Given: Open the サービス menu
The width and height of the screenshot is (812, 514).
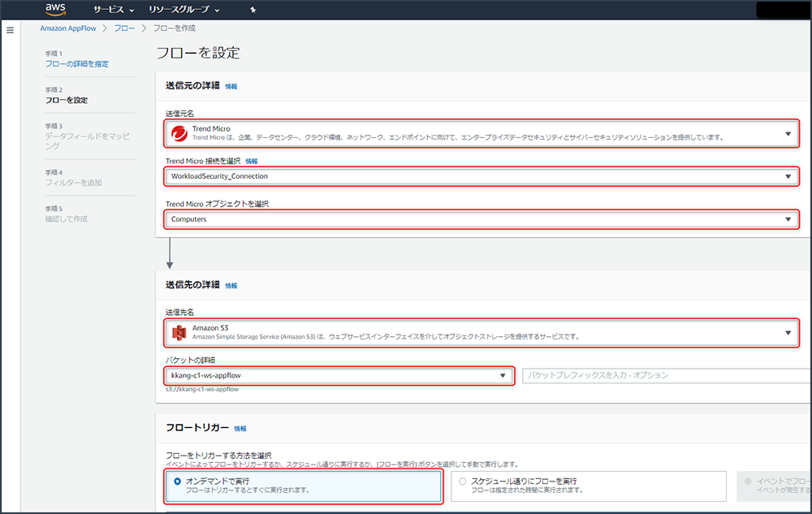Looking at the screenshot, I should pyautogui.click(x=113, y=10).
